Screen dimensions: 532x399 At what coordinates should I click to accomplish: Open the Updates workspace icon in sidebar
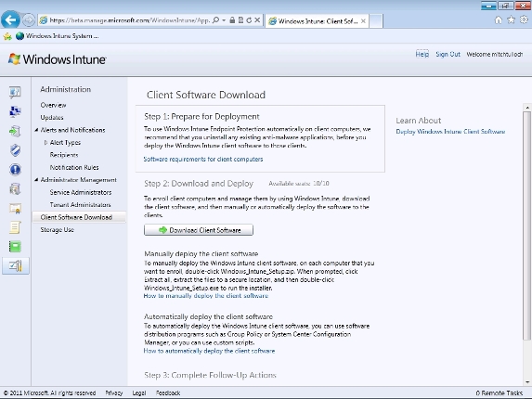[x=15, y=131]
